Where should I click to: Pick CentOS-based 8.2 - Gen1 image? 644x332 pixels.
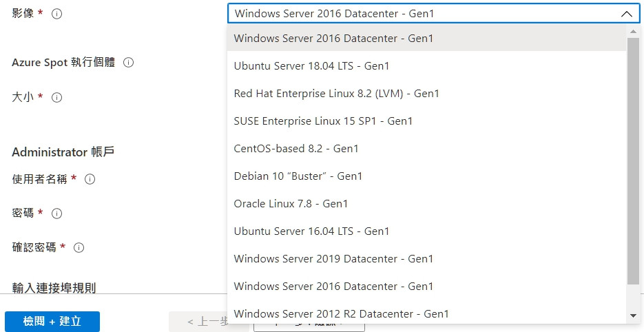pyautogui.click(x=296, y=149)
